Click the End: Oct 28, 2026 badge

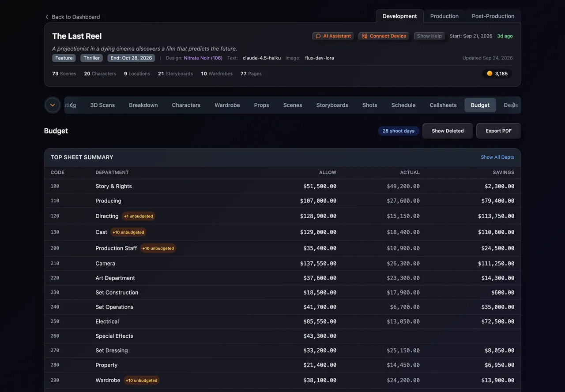(131, 58)
